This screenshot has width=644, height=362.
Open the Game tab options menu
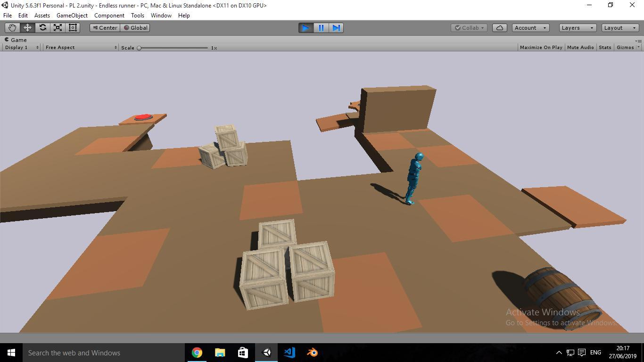pos(638,41)
